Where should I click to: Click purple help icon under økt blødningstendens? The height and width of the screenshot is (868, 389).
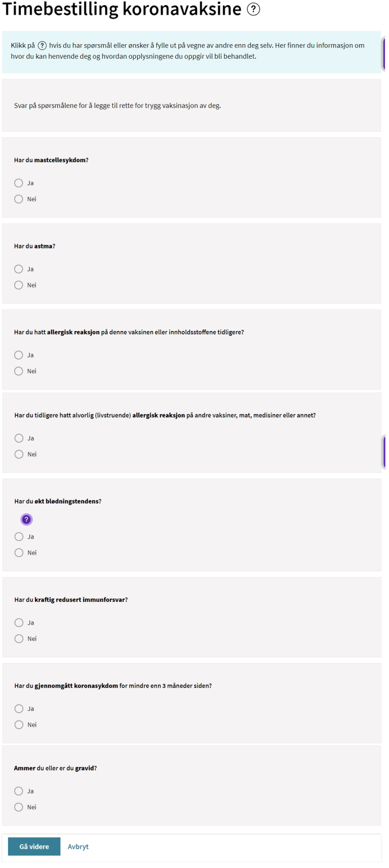26,520
